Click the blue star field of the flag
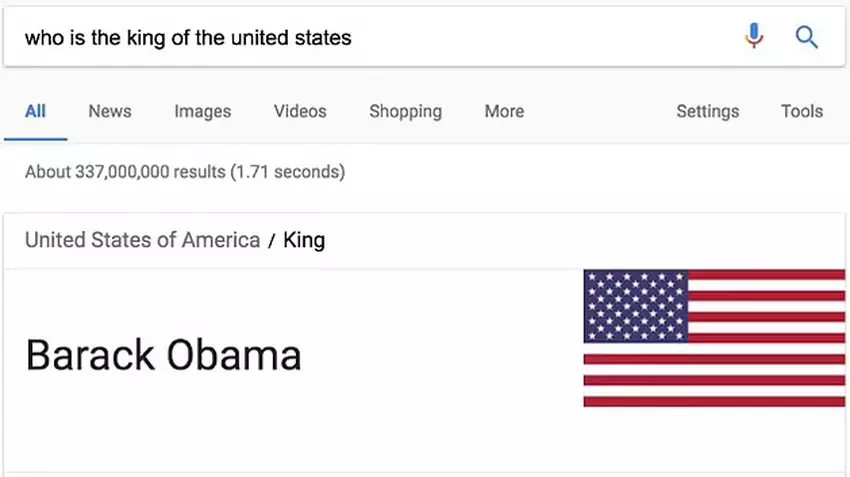Viewport: 850px width, 477px height. pos(635,306)
